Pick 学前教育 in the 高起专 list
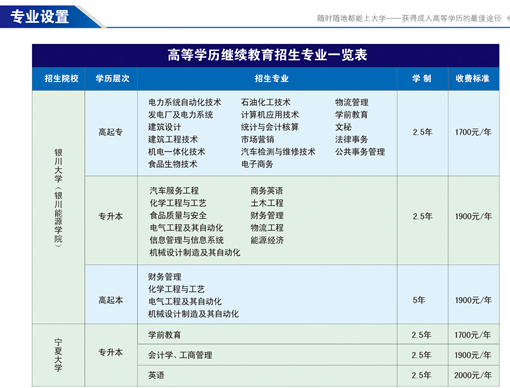Image resolution: width=510 pixels, height=388 pixels. tap(352, 115)
